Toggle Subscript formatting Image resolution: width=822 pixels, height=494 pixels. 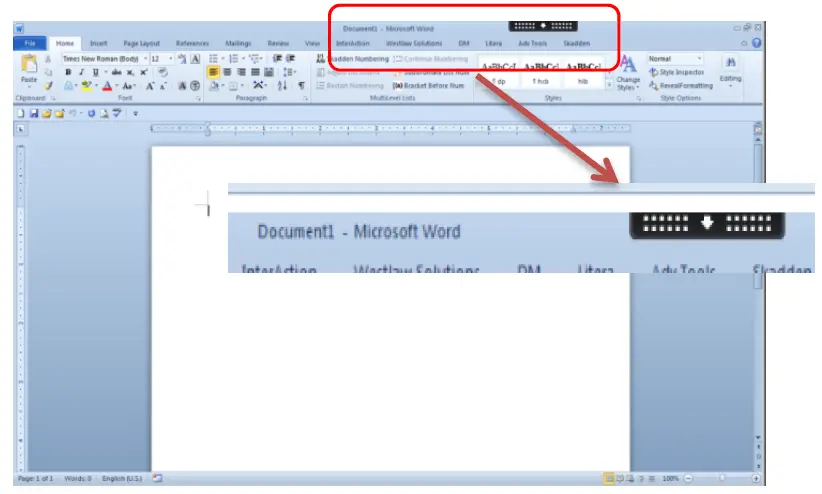[130, 72]
